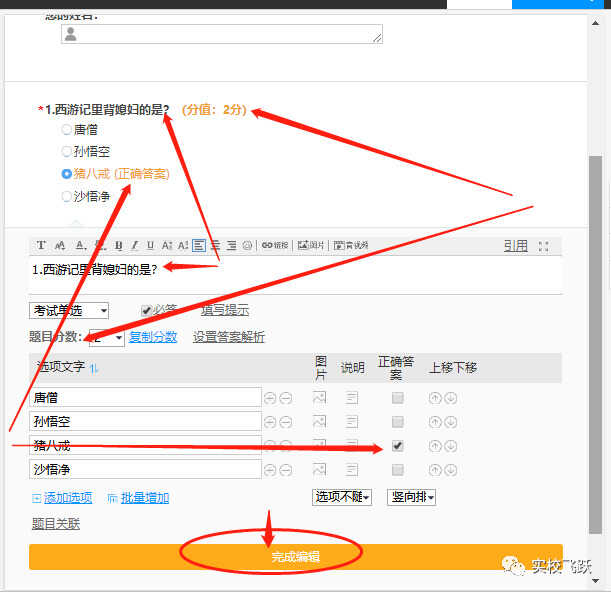
Task: Add image to the 孙悟空 option
Action: coord(319,422)
